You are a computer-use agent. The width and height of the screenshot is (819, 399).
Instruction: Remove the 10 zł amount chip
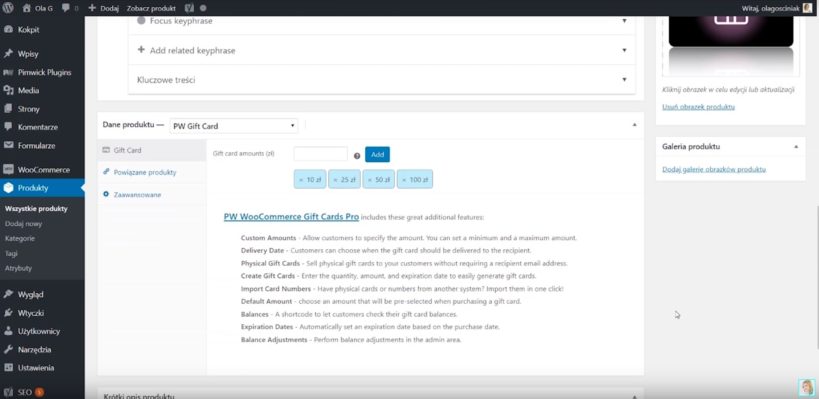pos(301,180)
